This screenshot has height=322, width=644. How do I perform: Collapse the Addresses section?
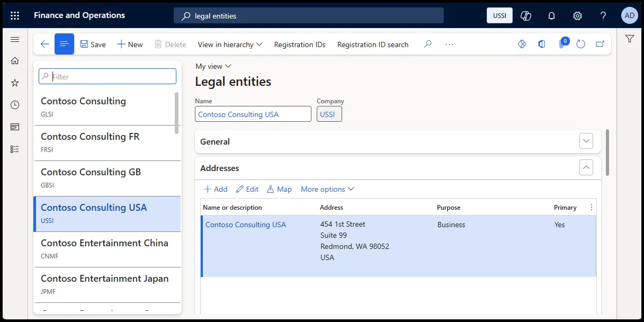[586, 168]
